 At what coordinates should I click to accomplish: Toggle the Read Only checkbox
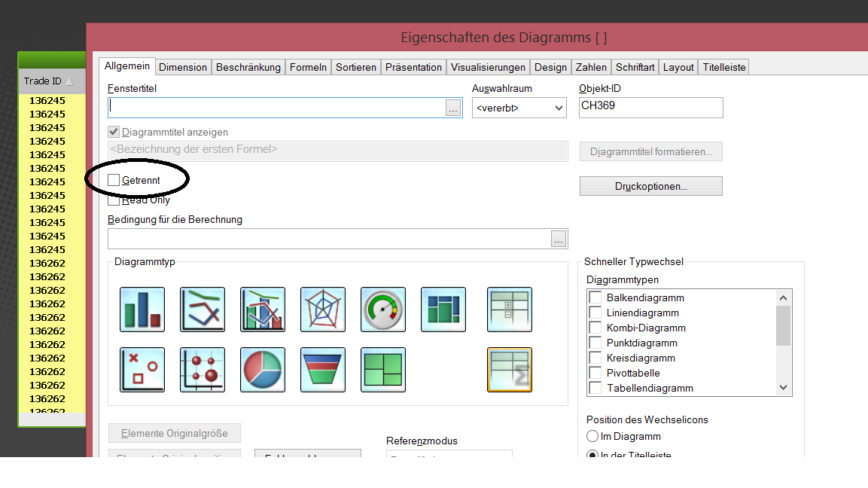(x=114, y=200)
